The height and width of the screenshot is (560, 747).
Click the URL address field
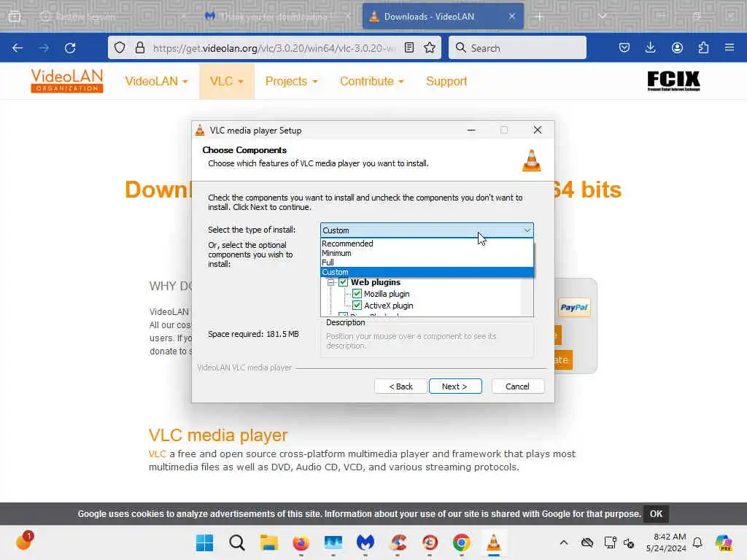point(274,47)
